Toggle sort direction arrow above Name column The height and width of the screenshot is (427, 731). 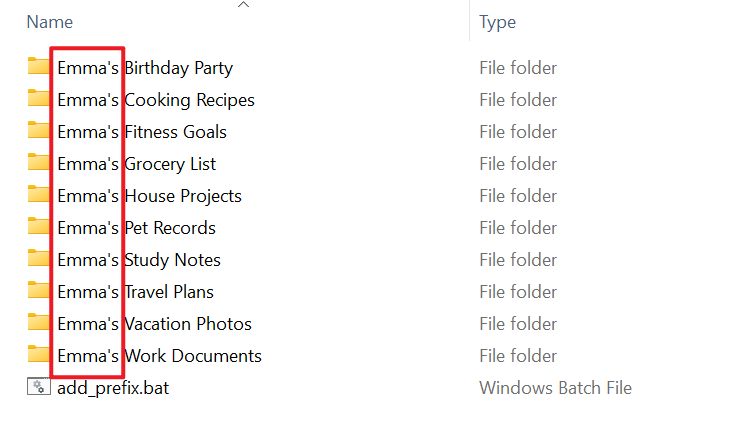[243, 5]
